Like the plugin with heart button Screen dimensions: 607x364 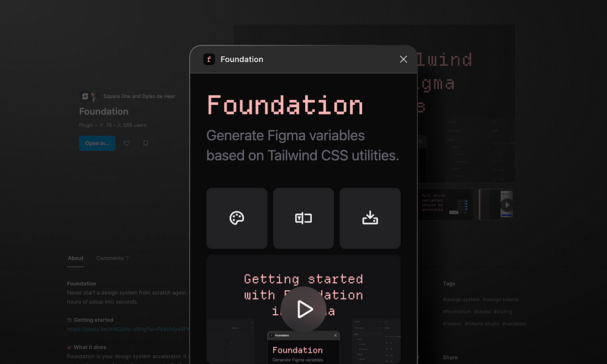pos(127,143)
